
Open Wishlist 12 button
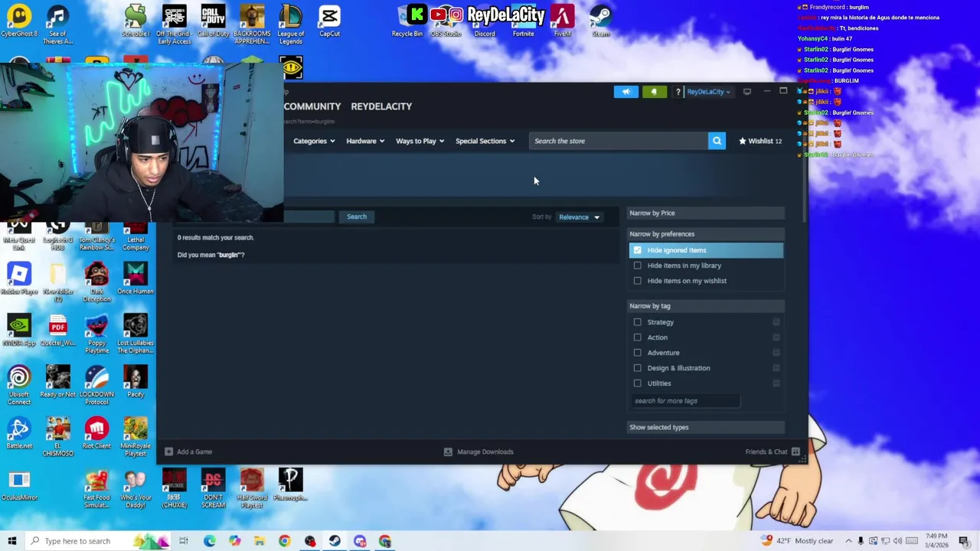(x=760, y=141)
